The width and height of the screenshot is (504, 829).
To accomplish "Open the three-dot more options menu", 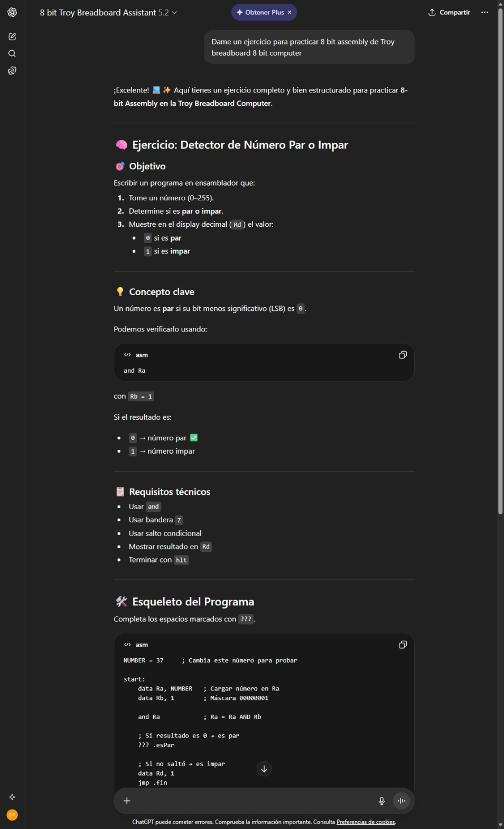I will [484, 12].
